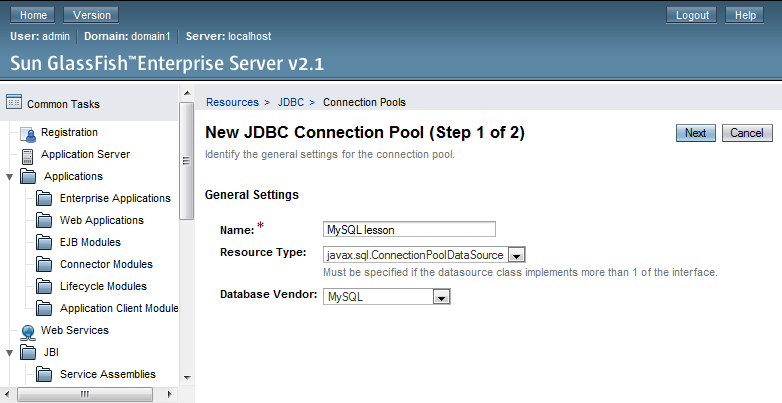The height and width of the screenshot is (403, 782).
Task: Open Common Tasks in sidebar
Action: click(63, 104)
